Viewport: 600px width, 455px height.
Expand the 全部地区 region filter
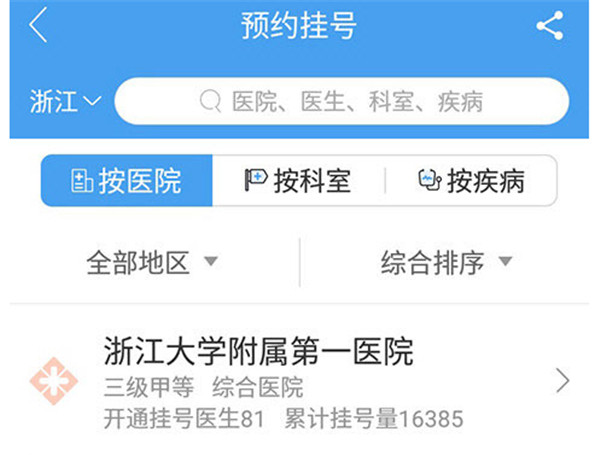tap(152, 263)
